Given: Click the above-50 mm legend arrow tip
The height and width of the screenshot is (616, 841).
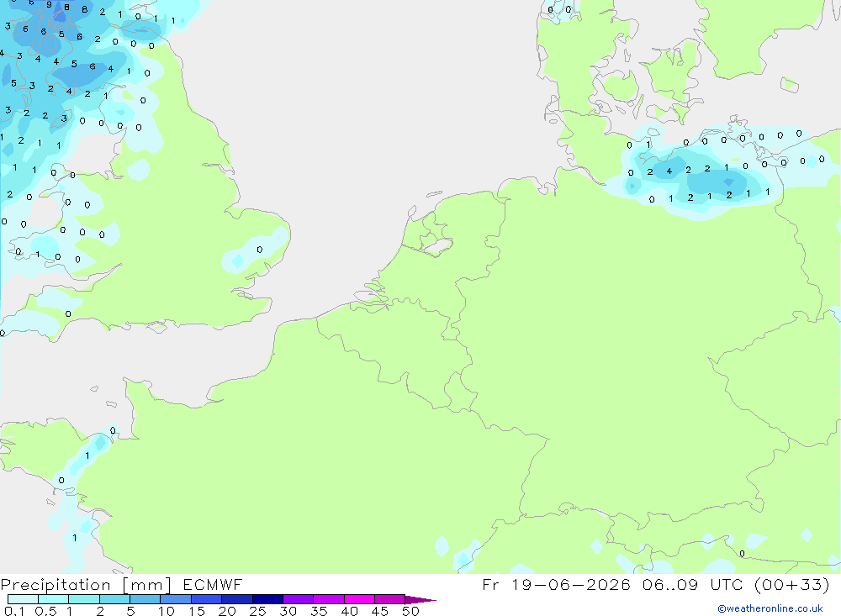Looking at the screenshot, I should (x=420, y=600).
